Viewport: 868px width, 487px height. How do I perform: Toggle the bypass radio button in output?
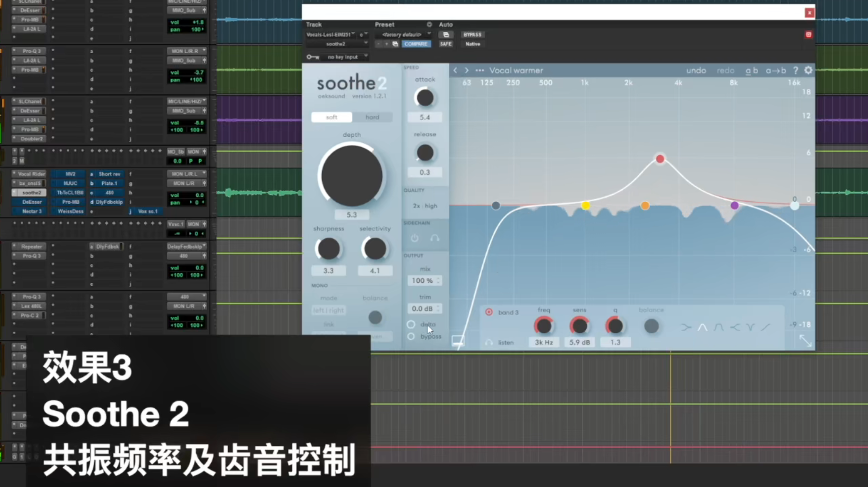411,336
